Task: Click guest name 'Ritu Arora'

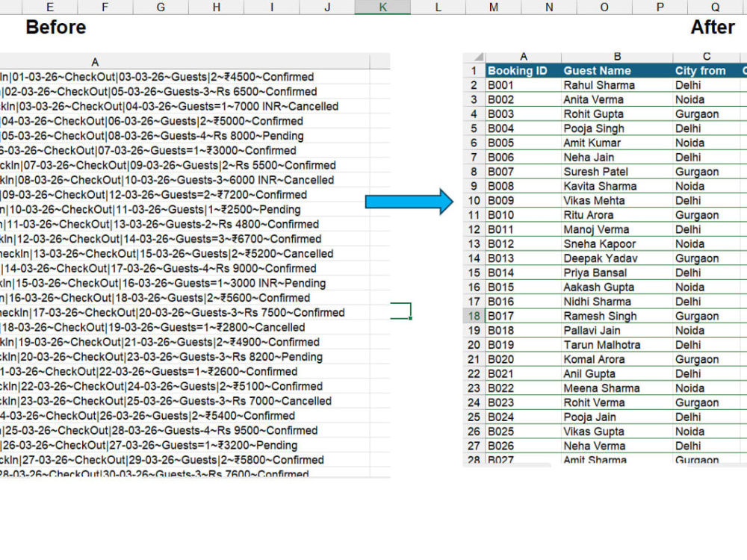Action: (617, 215)
